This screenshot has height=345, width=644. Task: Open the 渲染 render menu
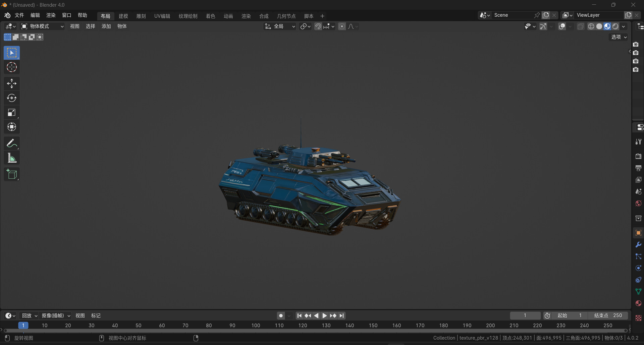[x=51, y=15]
